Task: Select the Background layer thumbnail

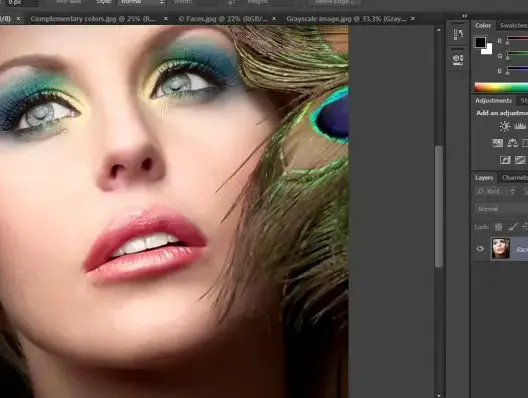Action: 501,248
